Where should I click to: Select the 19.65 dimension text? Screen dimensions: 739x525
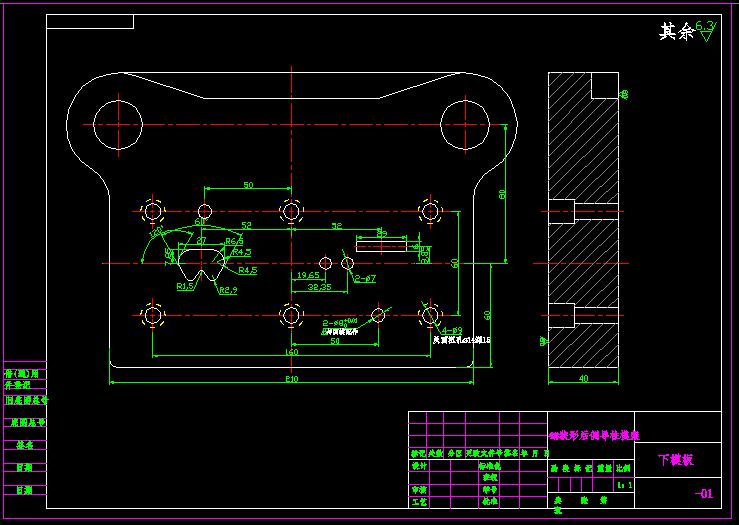tap(308, 275)
